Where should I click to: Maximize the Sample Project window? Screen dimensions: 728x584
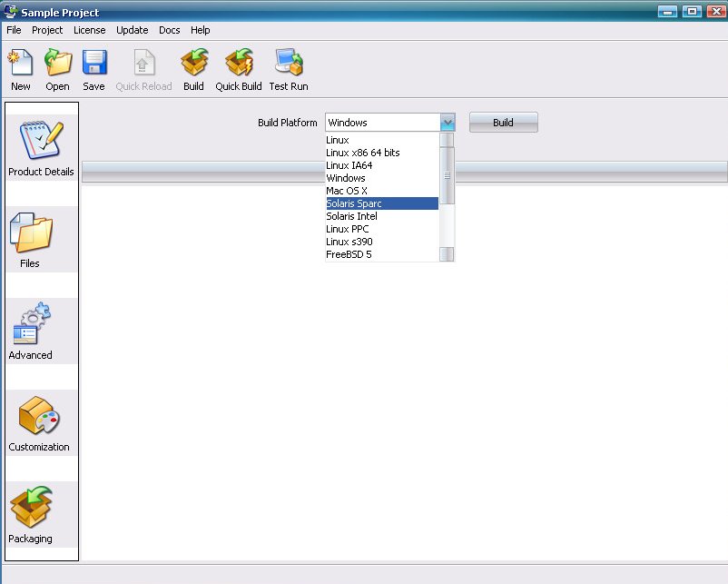coord(692,12)
